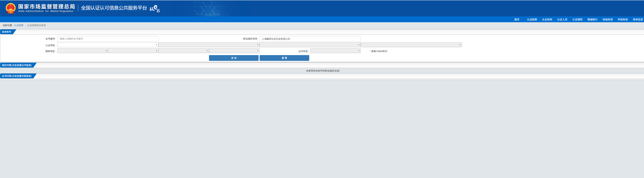Expand the first 认证项目 dropdown
The width and height of the screenshot is (644, 178).
(x=108, y=45)
